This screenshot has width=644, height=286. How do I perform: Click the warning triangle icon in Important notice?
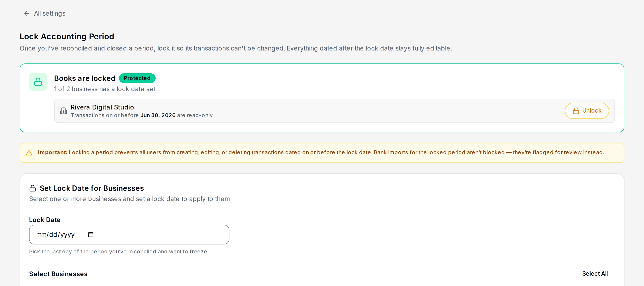click(x=29, y=153)
